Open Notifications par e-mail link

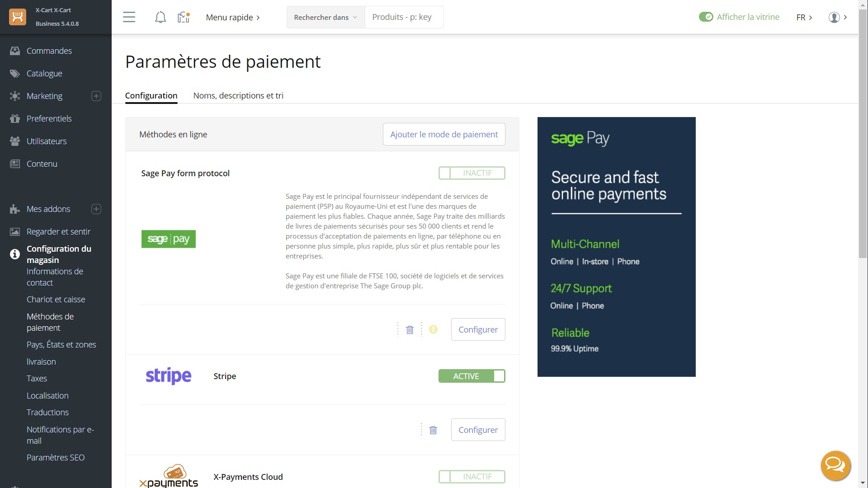point(60,435)
